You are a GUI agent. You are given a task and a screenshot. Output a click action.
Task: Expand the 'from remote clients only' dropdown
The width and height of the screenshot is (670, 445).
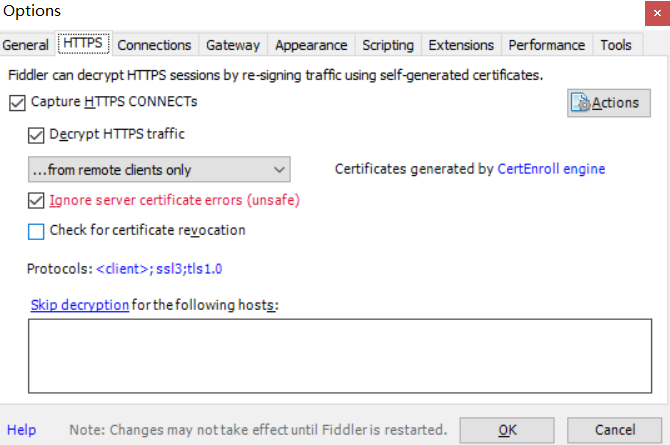tap(159, 170)
